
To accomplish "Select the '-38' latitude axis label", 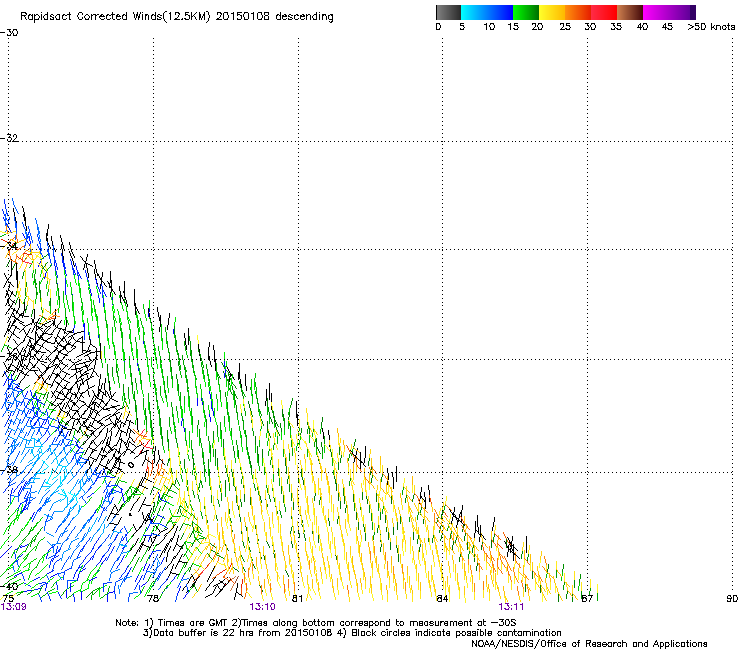I will 9,470.
